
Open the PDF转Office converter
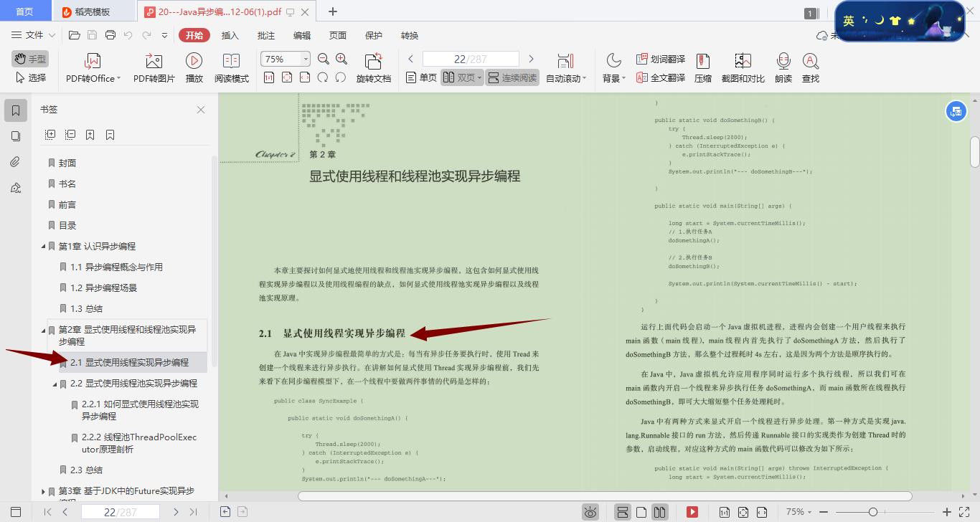pyautogui.click(x=93, y=68)
